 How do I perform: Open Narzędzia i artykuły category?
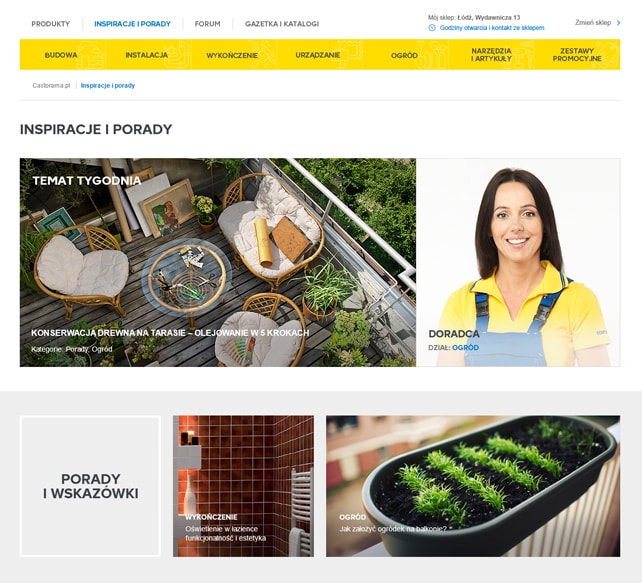(491, 55)
